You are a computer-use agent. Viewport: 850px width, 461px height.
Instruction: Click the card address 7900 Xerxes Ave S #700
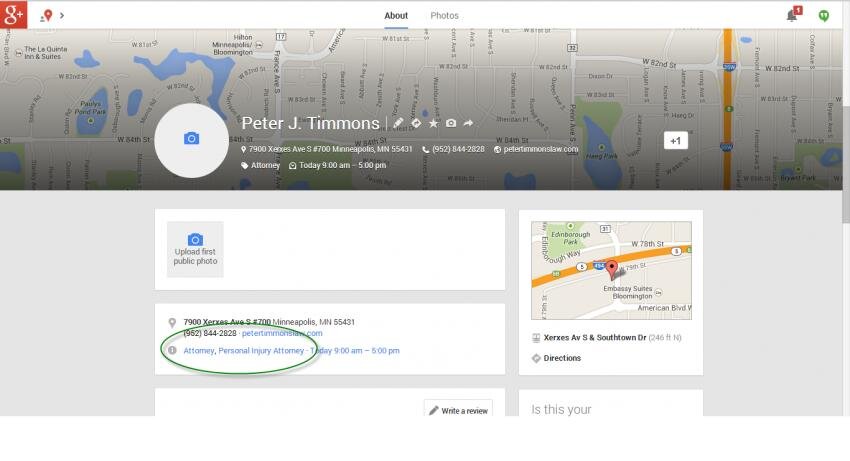point(227,322)
